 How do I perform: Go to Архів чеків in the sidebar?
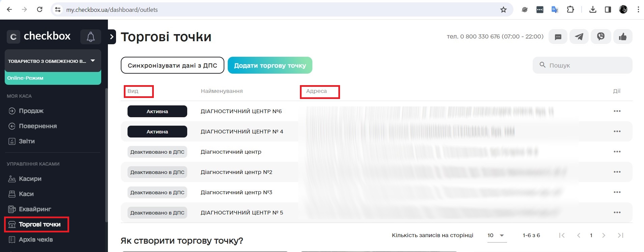35,240
